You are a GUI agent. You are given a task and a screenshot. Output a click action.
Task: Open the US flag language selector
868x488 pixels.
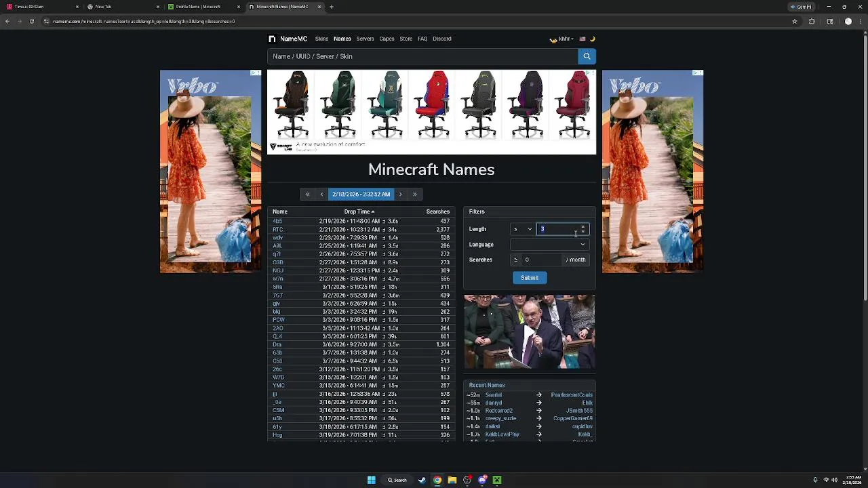pyautogui.click(x=582, y=39)
